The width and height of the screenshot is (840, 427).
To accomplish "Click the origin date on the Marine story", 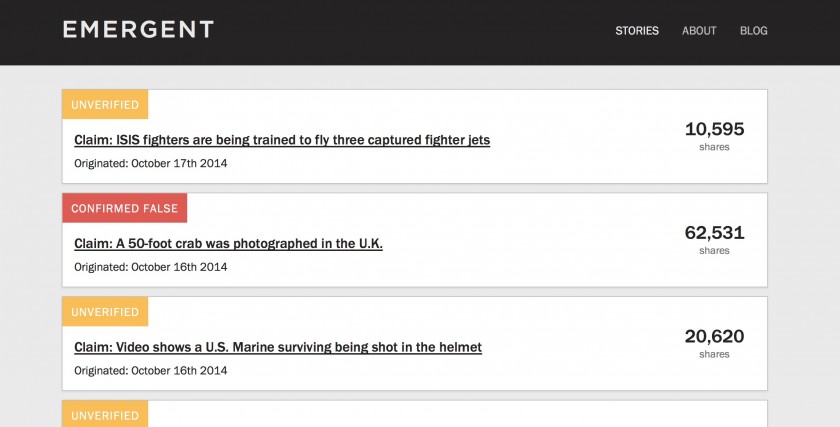I will pos(151,370).
